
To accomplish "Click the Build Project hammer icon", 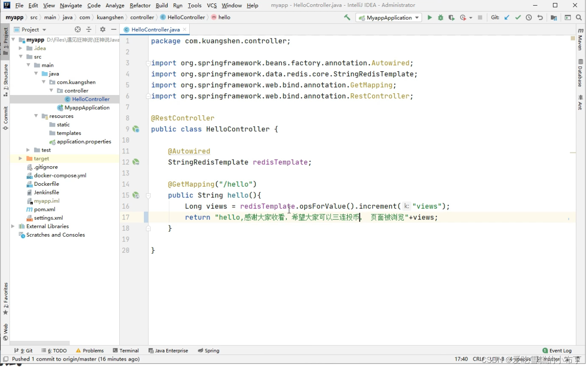I will tap(348, 18).
